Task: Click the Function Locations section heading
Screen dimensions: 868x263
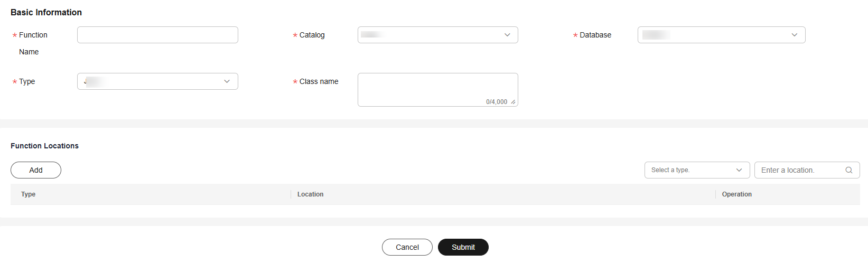Action: 44,146
